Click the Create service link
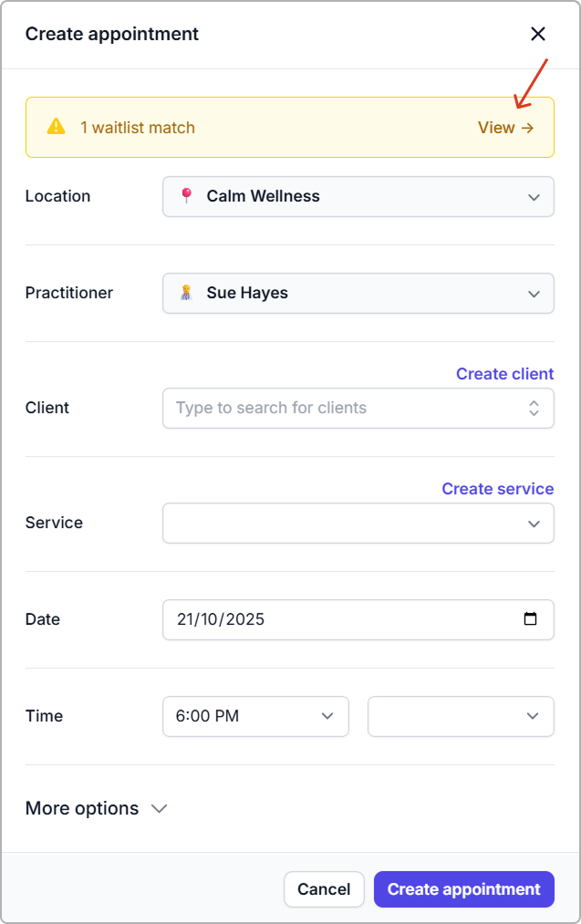 [x=497, y=489]
